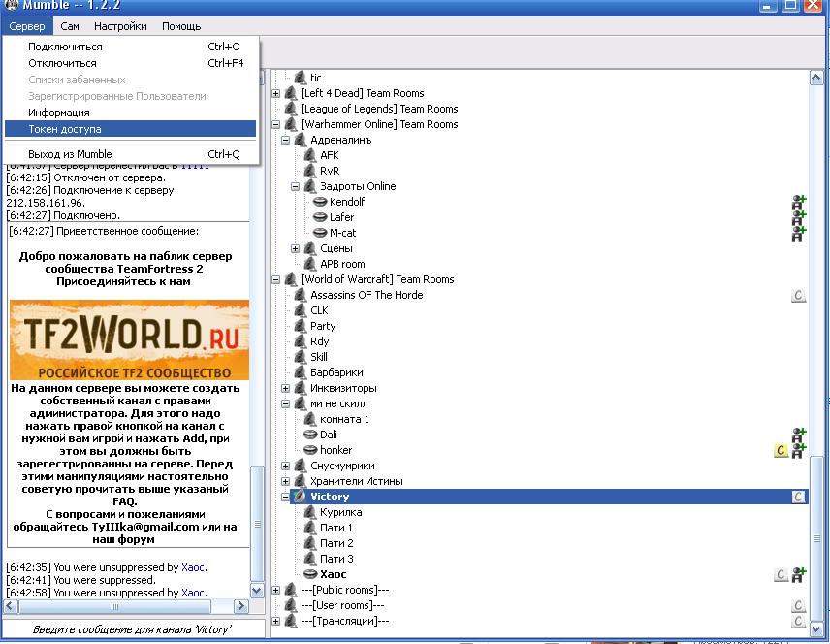Expand the Хранители Истины channel
Image resolution: width=830 pixels, height=644 pixels.
coord(286,481)
